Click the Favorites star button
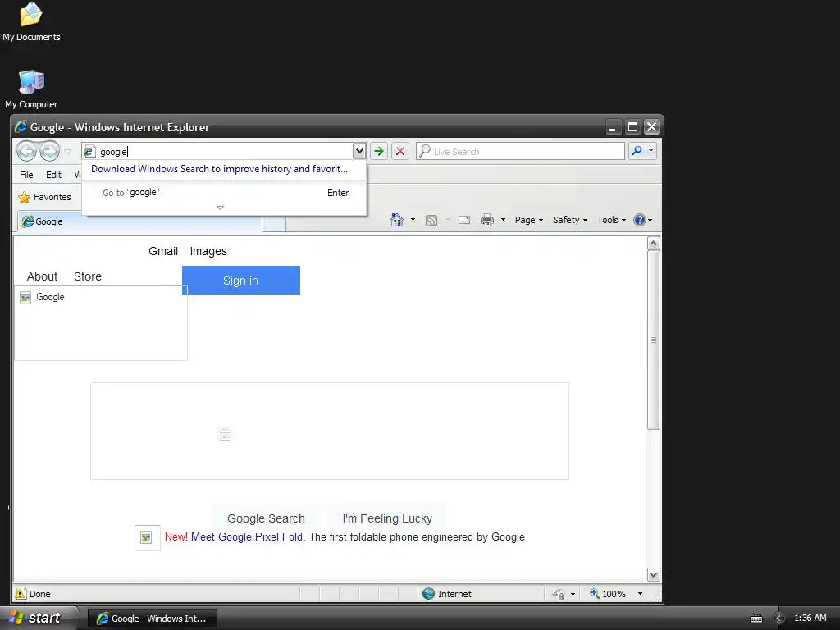This screenshot has height=630, width=840. tap(44, 197)
